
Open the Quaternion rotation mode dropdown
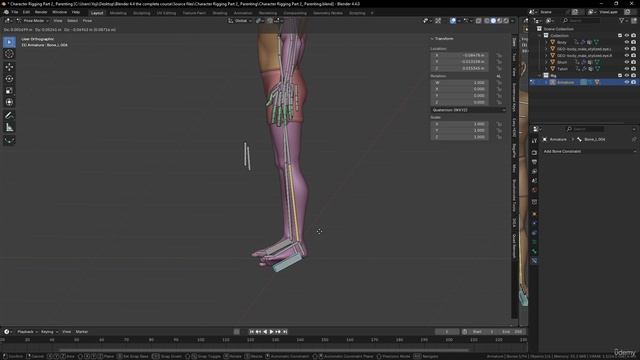(x=468, y=110)
